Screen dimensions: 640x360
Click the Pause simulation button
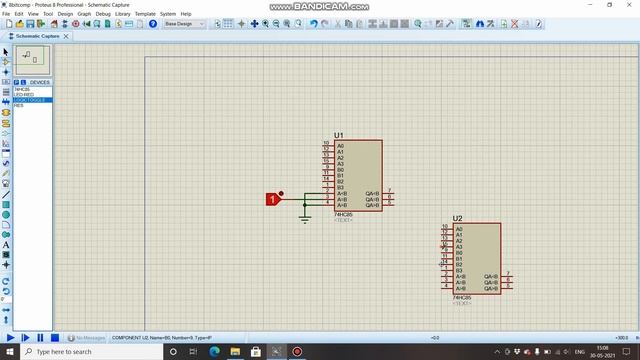click(40, 338)
